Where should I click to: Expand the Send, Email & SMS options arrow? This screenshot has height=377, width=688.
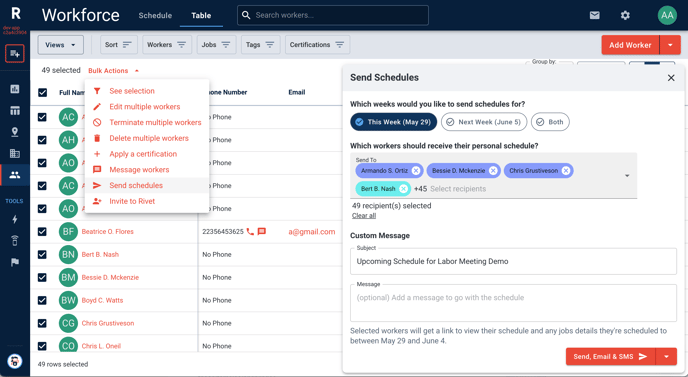(x=666, y=357)
